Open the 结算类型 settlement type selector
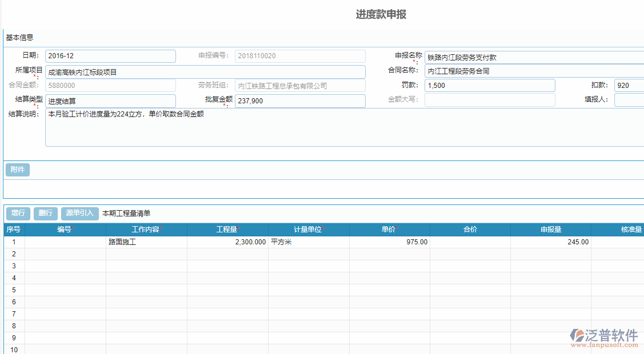Image resolution: width=644 pixels, height=354 pixels. 110,101
